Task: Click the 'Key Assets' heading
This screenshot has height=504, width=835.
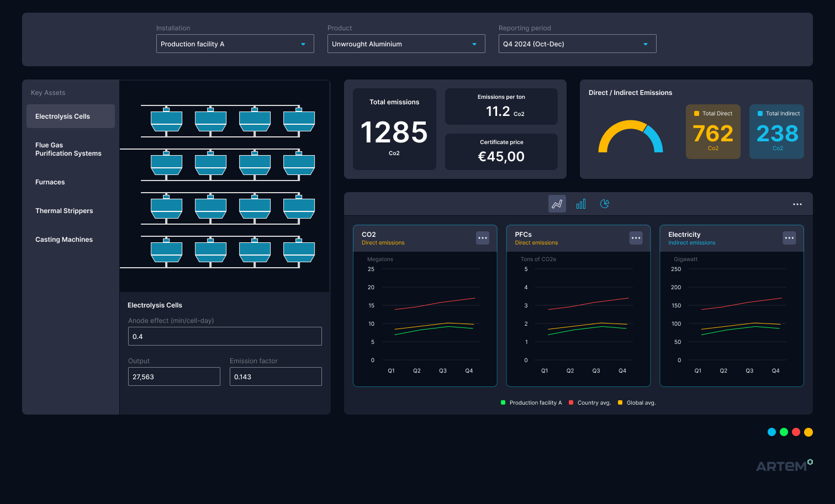Action: pos(48,93)
